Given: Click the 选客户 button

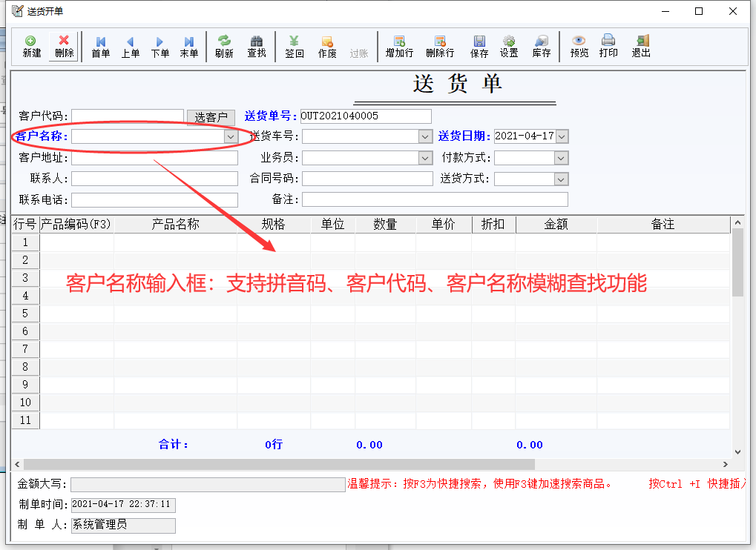Looking at the screenshot, I should click(x=211, y=117).
